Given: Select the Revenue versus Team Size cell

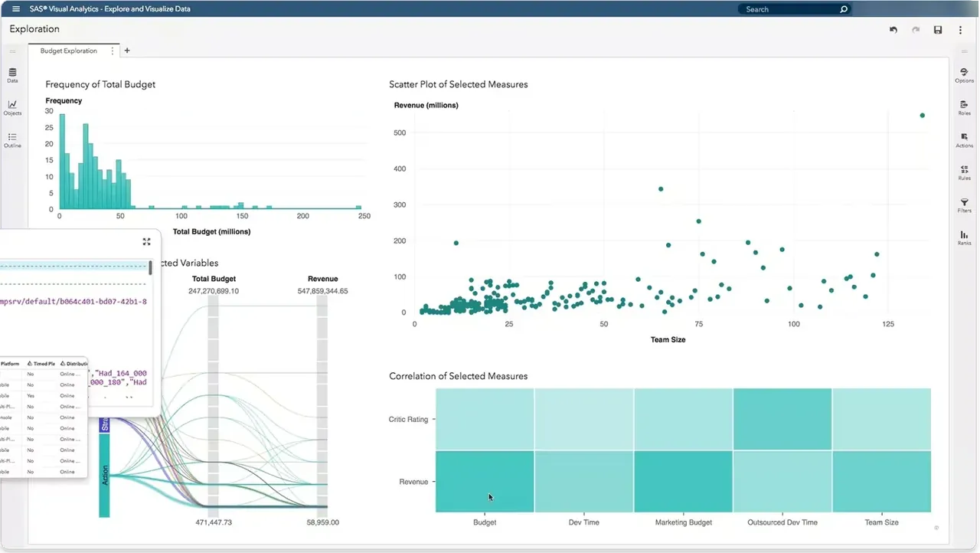Looking at the screenshot, I should [881, 481].
